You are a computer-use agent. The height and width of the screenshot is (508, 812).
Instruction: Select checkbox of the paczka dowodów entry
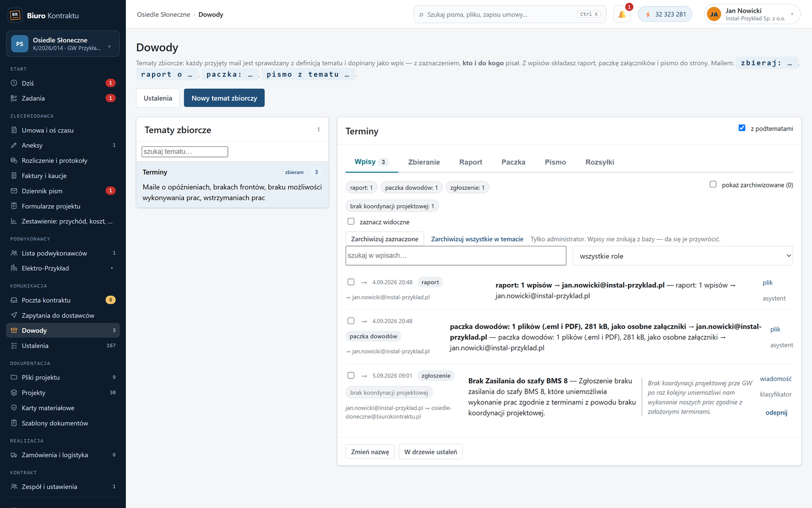point(351,321)
